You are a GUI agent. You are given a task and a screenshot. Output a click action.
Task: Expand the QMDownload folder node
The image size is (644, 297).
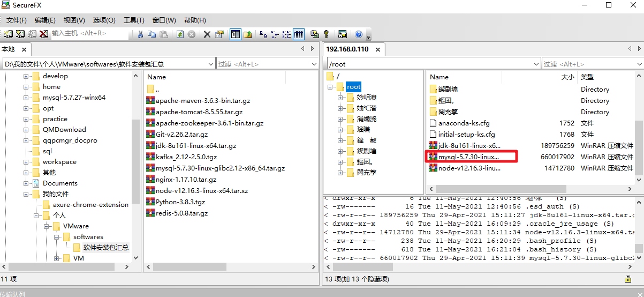[26, 130]
